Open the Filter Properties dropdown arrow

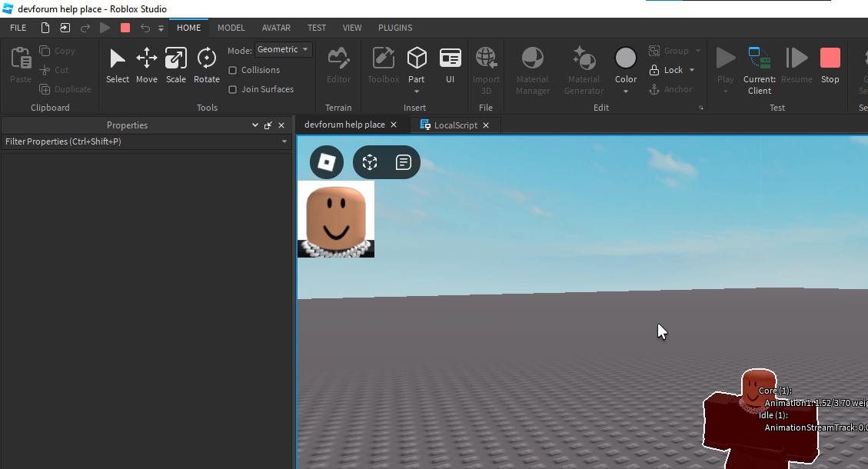click(x=284, y=141)
